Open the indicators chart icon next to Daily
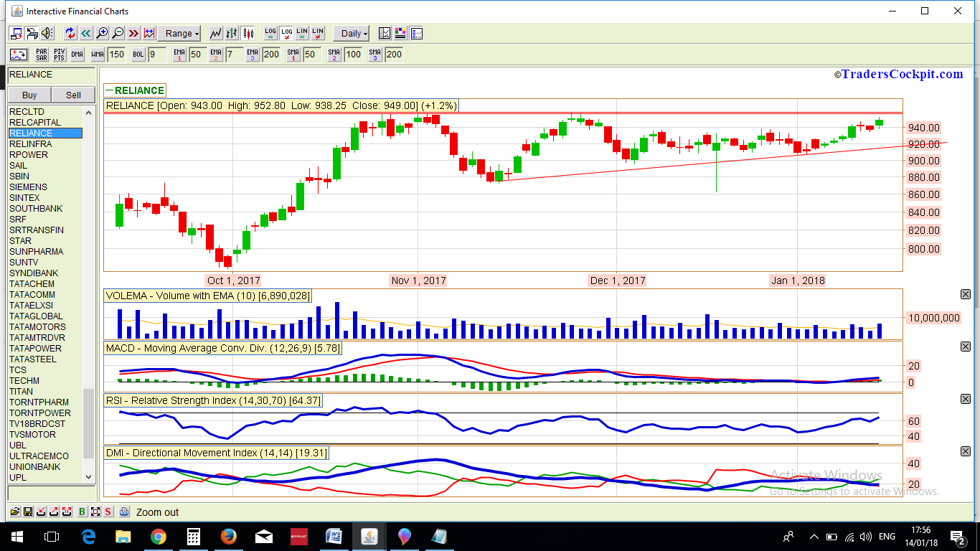The image size is (980, 551). (x=385, y=33)
